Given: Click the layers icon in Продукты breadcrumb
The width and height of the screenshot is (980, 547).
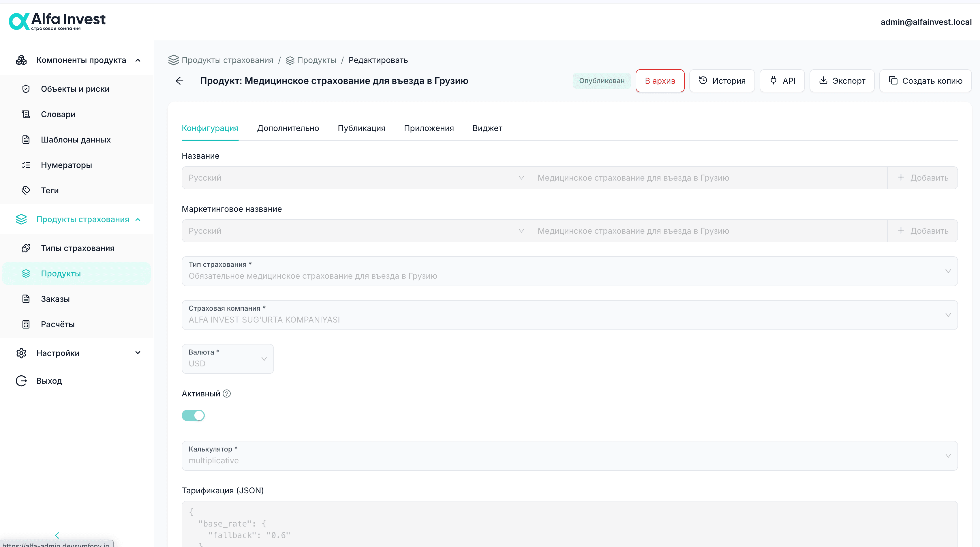Looking at the screenshot, I should tap(290, 60).
